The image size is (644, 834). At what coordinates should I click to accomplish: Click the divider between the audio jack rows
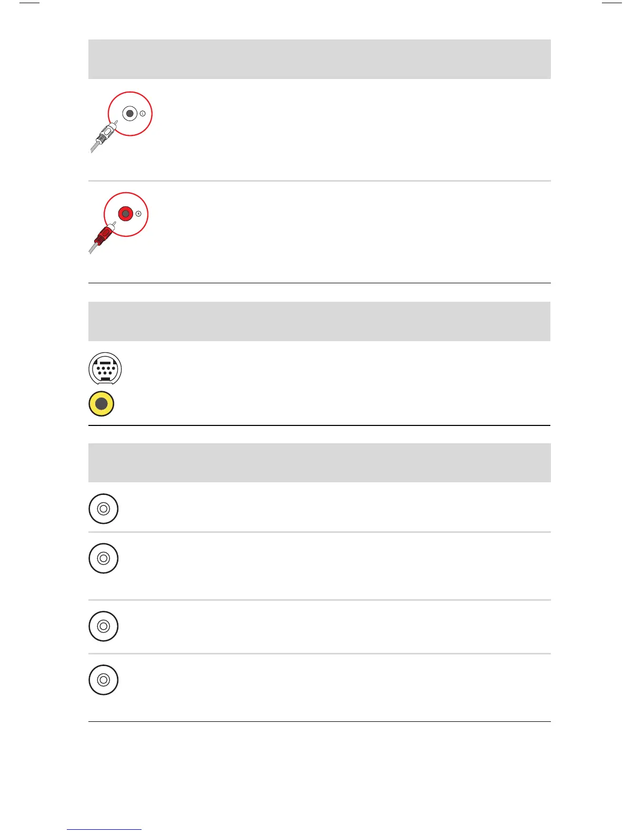pyautogui.click(x=319, y=181)
